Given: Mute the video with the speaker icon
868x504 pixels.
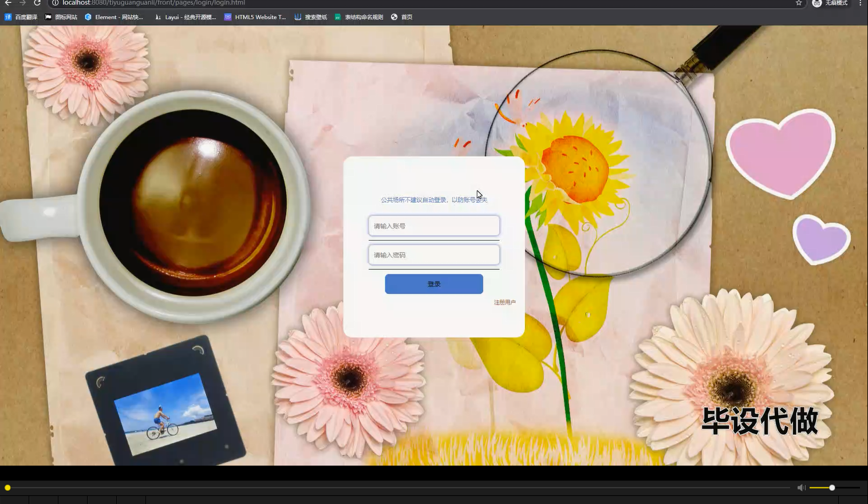Looking at the screenshot, I should (801, 487).
